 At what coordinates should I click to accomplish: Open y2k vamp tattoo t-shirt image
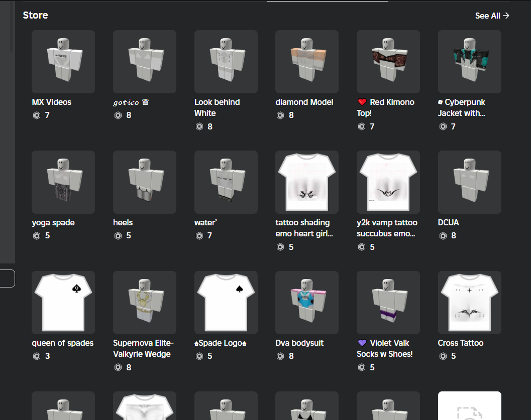pyautogui.click(x=388, y=182)
